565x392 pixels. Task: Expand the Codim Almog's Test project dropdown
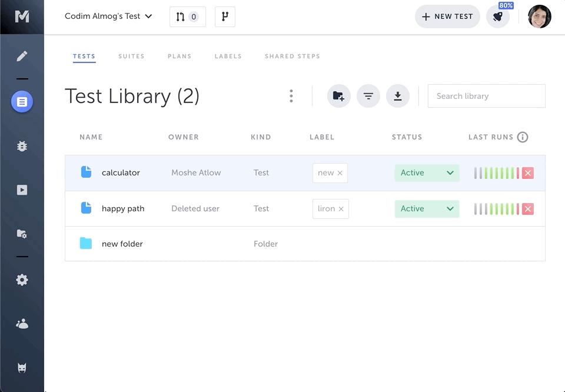tap(108, 16)
